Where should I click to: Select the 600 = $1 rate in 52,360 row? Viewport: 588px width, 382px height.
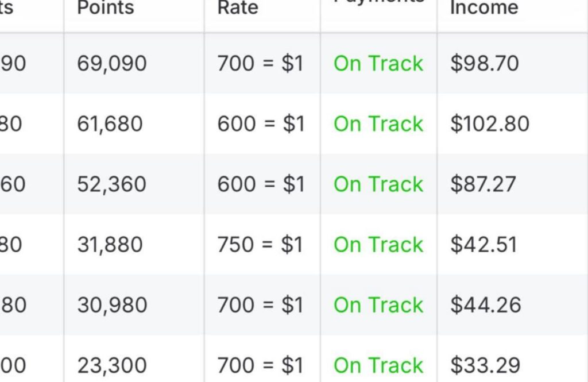(x=261, y=184)
